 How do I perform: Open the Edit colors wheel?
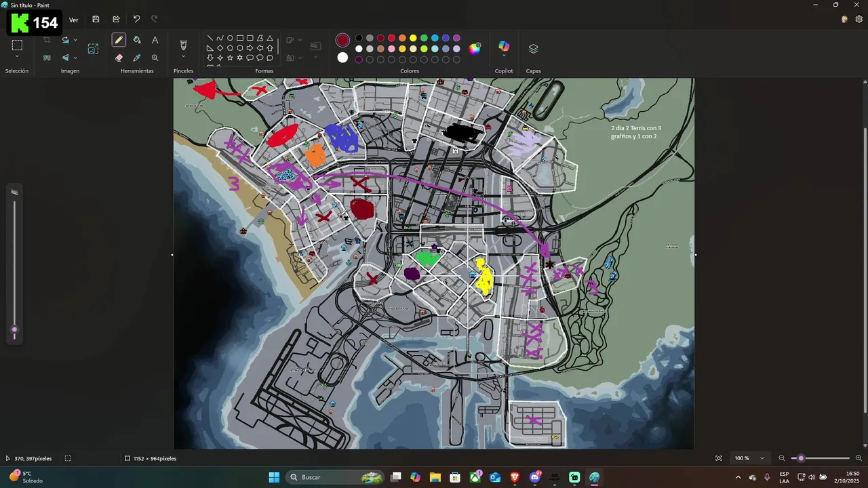point(475,48)
